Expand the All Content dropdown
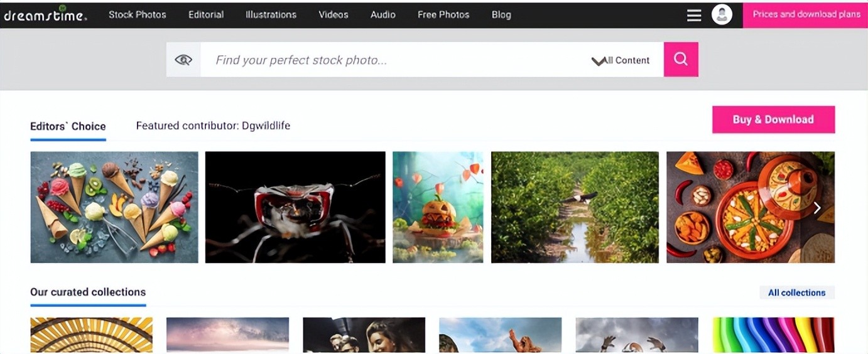The image size is (868, 354). click(621, 60)
